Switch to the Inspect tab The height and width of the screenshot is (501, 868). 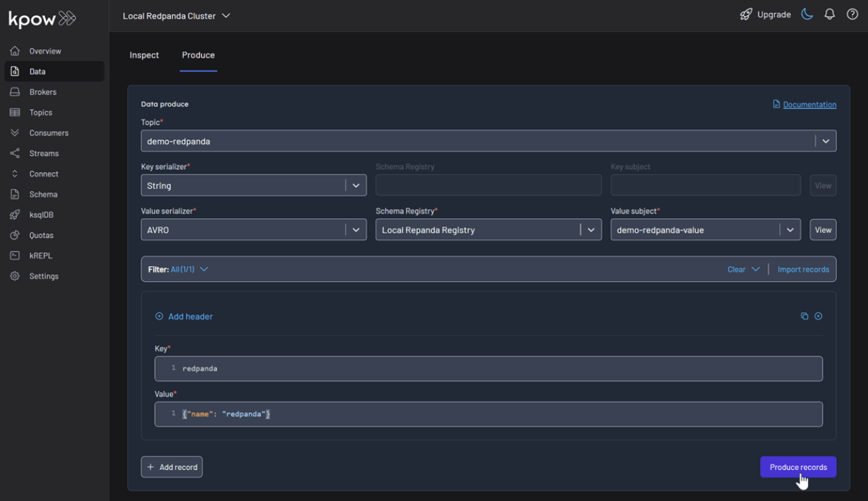(x=144, y=55)
